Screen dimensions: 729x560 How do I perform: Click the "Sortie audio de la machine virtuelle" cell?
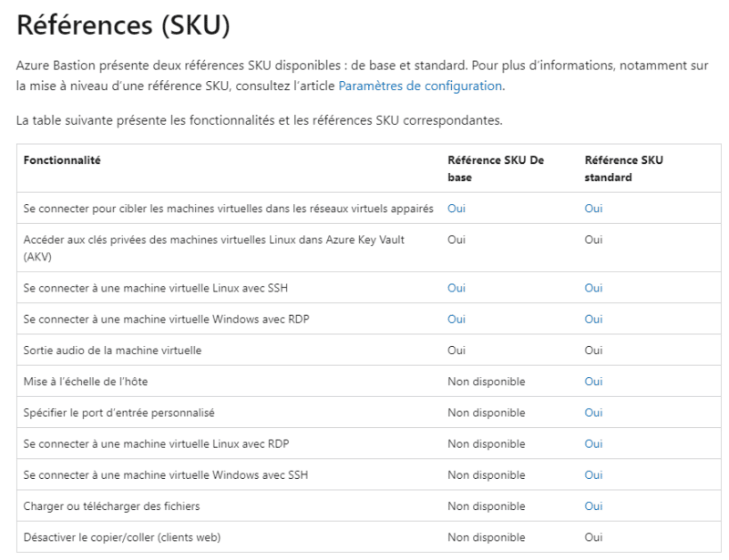pos(112,350)
